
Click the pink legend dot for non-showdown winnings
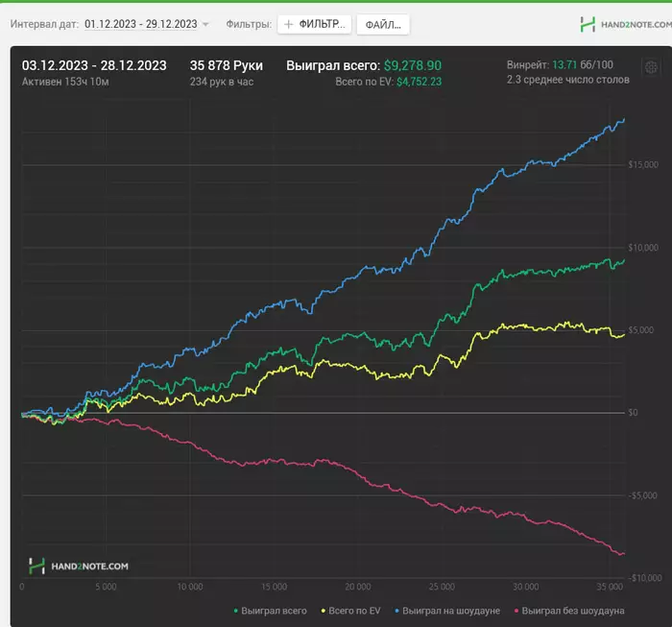516,611
